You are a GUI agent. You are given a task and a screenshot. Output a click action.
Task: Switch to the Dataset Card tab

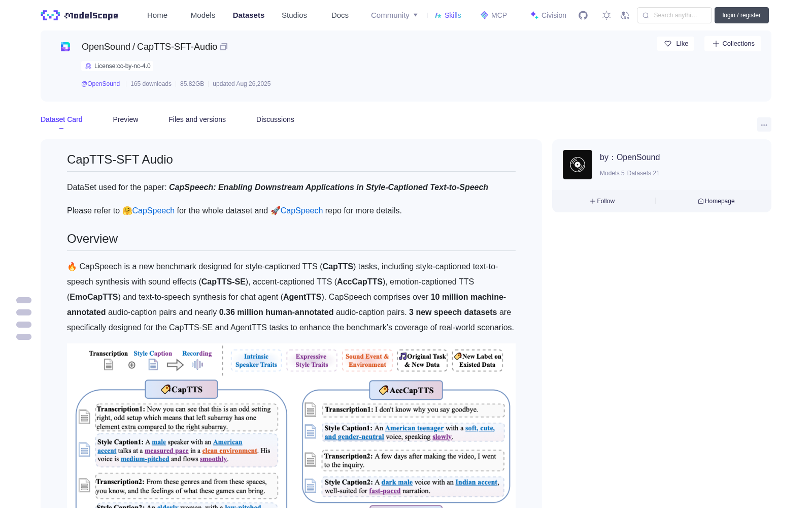tap(61, 119)
